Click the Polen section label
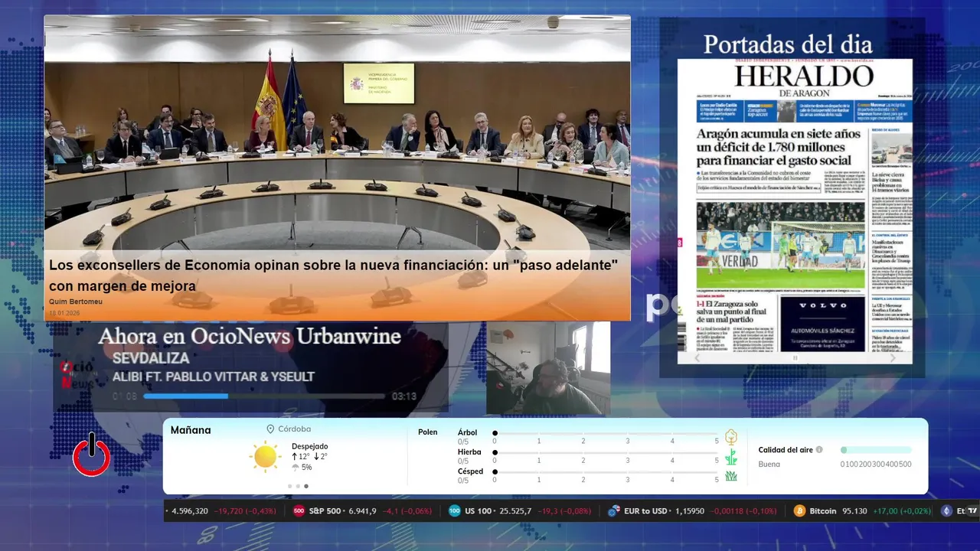This screenshot has width=980, height=551. [428, 432]
